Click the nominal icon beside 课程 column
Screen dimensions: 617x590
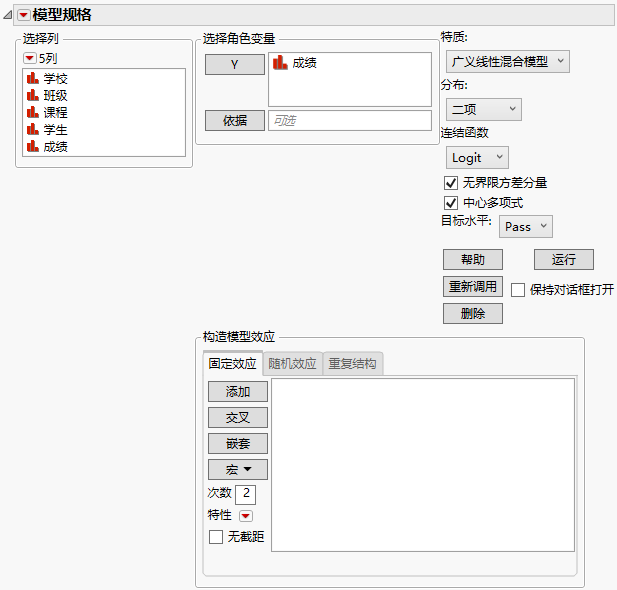click(33, 113)
